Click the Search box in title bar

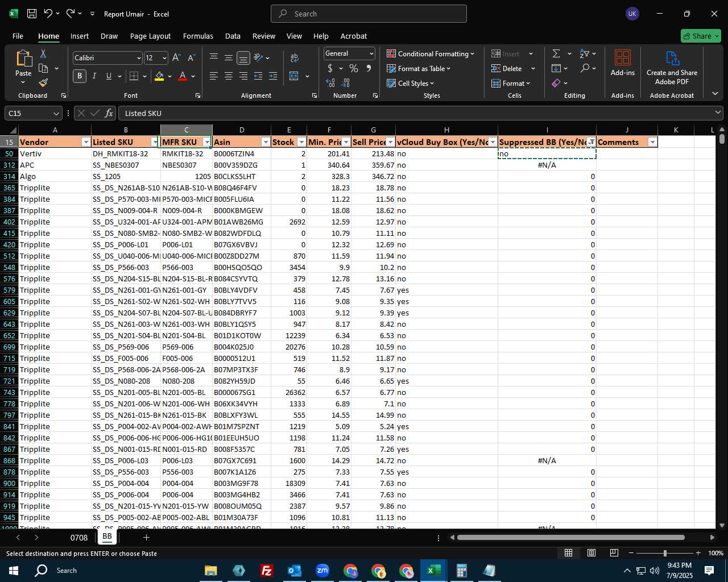click(x=369, y=14)
